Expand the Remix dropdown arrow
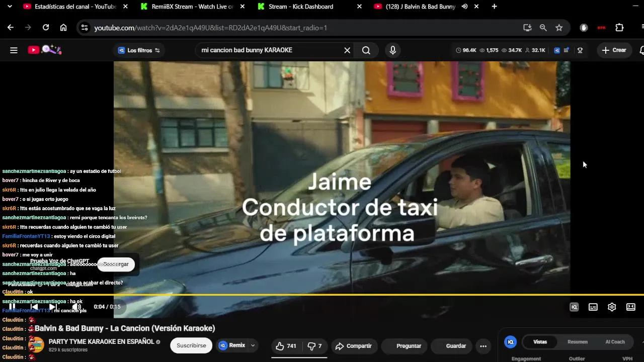The width and height of the screenshot is (644, 362). click(x=253, y=345)
